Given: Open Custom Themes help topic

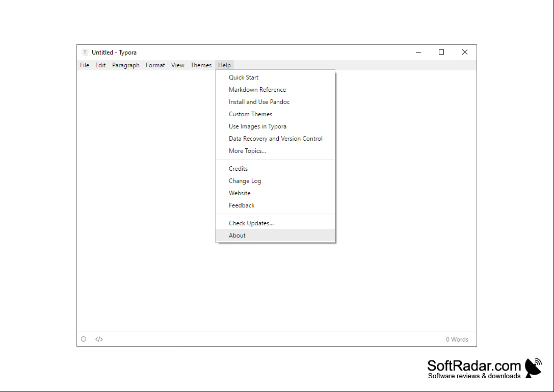Looking at the screenshot, I should click(x=275, y=114).
